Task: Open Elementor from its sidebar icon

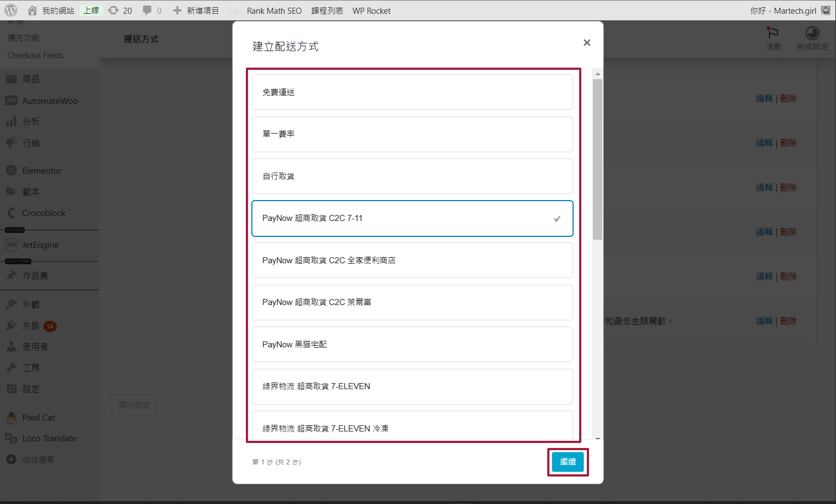Action: pyautogui.click(x=10, y=170)
